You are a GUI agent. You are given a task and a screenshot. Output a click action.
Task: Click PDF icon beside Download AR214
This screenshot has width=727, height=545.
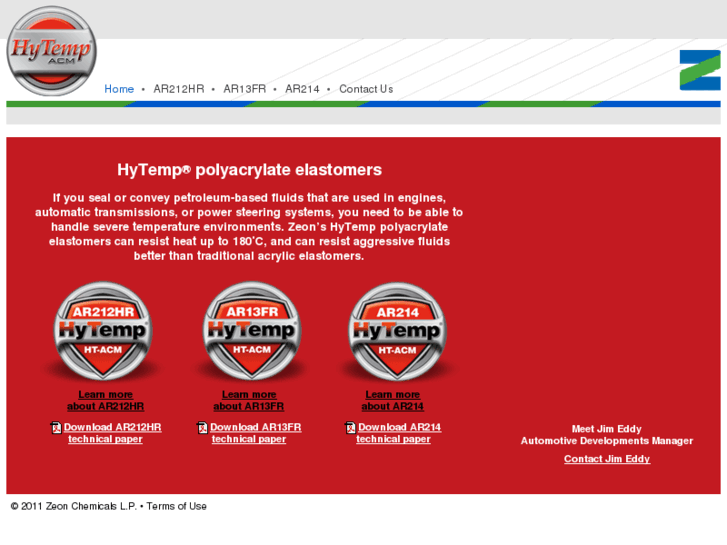click(x=351, y=428)
